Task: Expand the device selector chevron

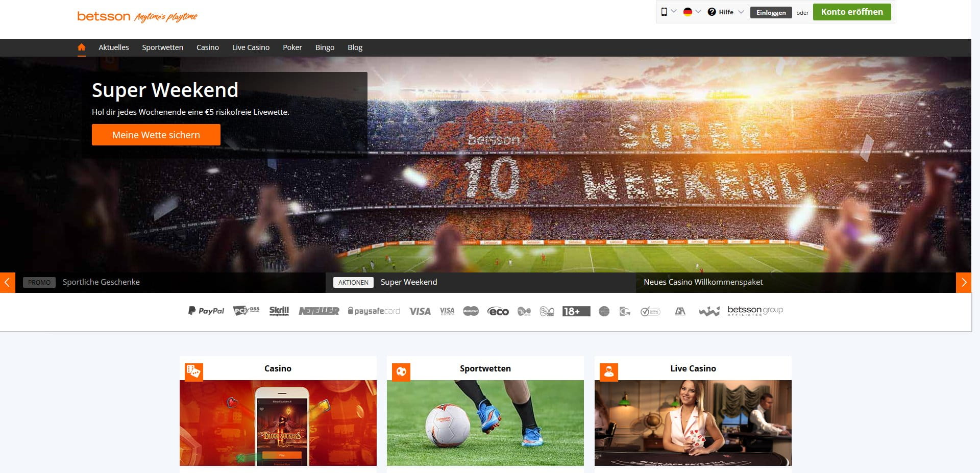Action: 674,12
